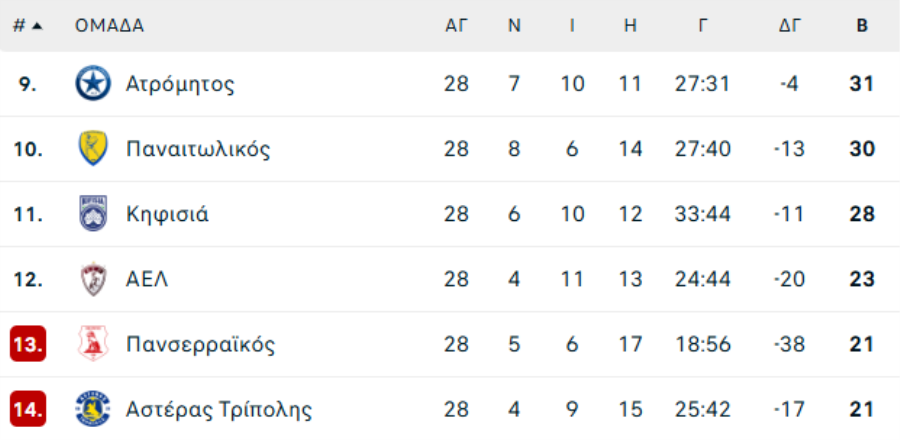Sort by the ΑΓ games column

point(456,26)
